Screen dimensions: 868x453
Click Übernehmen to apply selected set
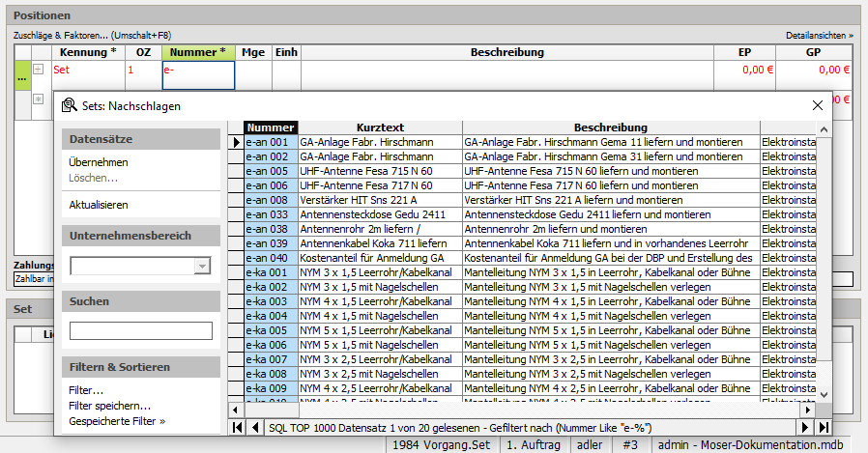coord(98,162)
